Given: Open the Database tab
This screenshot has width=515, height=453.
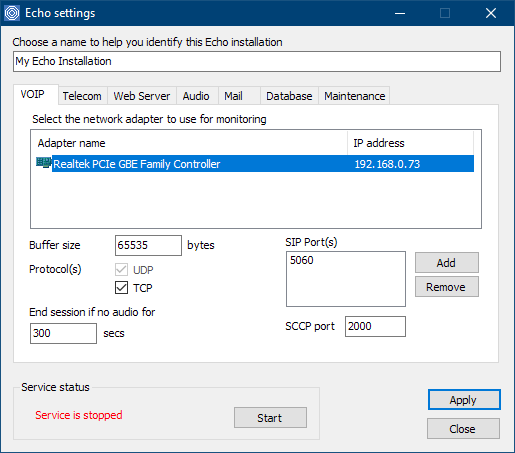Looking at the screenshot, I should coord(289,96).
